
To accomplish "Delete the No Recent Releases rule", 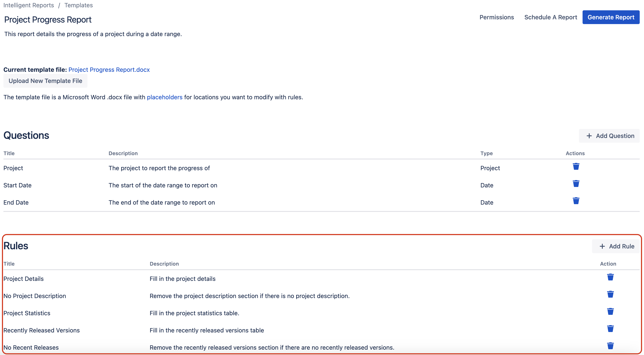I will click(610, 346).
